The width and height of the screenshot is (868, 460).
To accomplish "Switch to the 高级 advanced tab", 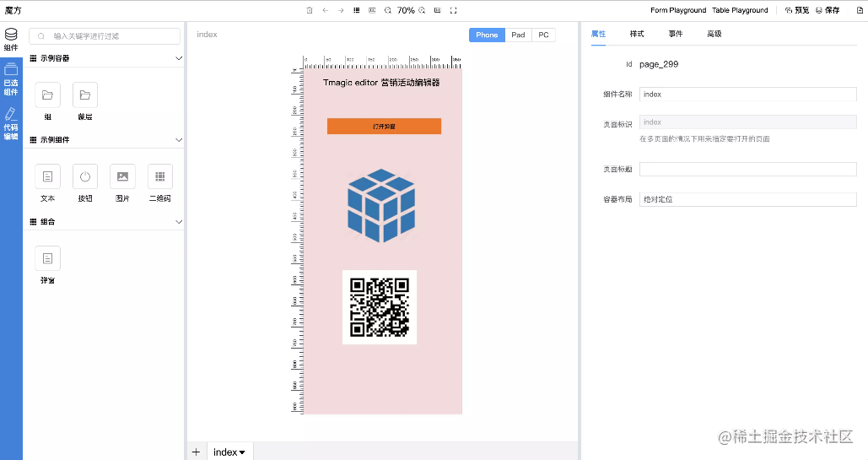I will pyautogui.click(x=714, y=34).
